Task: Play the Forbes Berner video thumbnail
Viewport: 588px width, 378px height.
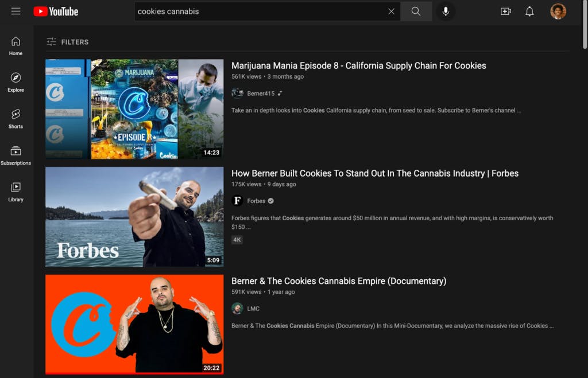Action: [x=134, y=217]
